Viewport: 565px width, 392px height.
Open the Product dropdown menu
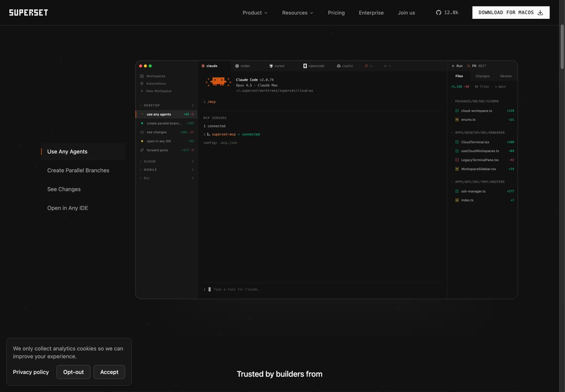(255, 13)
